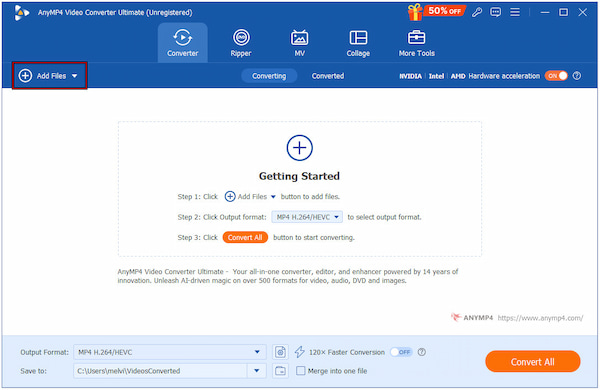Image resolution: width=600 pixels, height=390 pixels.
Task: Click the AnyMP4 app logo
Action: click(21, 13)
